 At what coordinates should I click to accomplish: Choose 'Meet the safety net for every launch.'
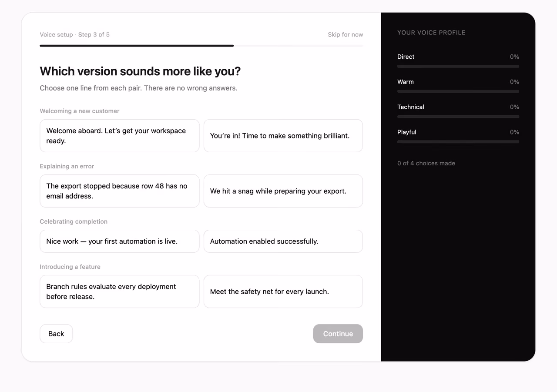[x=283, y=291]
